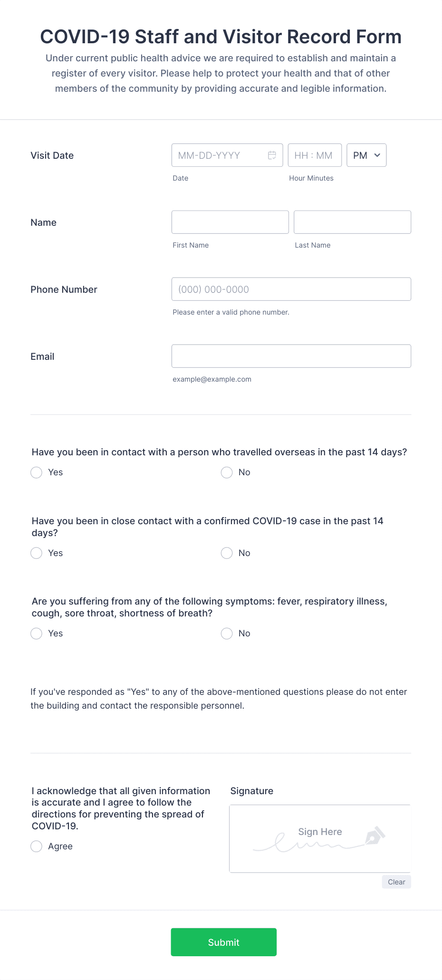Click the Phone Number input field
The height and width of the screenshot is (980, 442).
tap(291, 289)
